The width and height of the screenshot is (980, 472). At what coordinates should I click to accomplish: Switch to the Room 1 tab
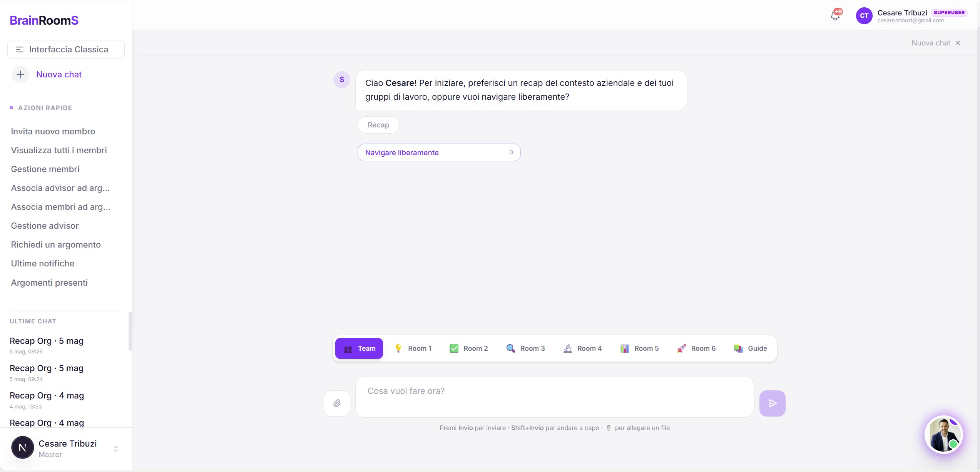tap(413, 348)
